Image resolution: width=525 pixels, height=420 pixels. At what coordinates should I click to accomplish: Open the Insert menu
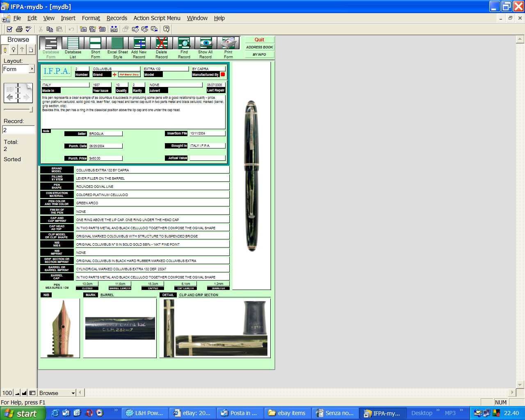[x=68, y=18]
